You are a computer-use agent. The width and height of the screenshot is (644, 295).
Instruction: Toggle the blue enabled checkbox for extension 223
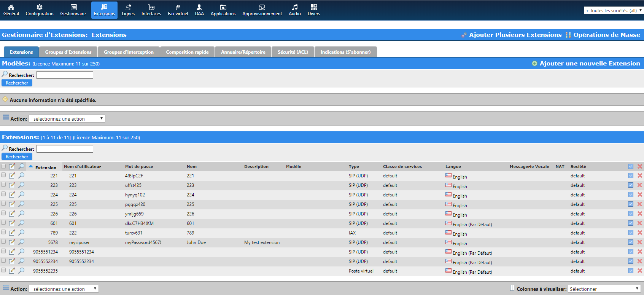coord(631,185)
